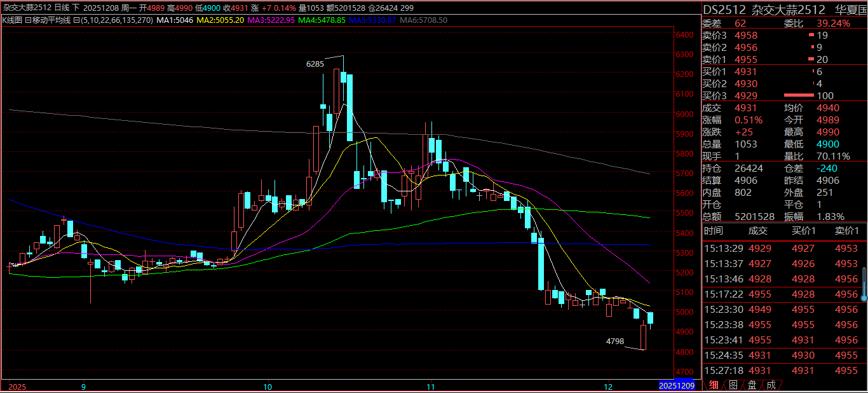Collapse the box before 移动平均线
The height and width of the screenshot is (393, 868).
tap(27, 20)
